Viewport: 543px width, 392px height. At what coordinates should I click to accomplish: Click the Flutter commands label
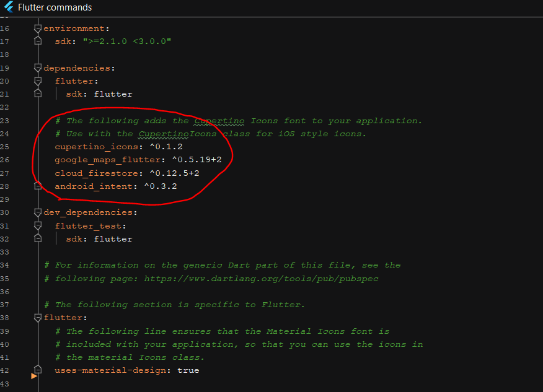point(55,7)
